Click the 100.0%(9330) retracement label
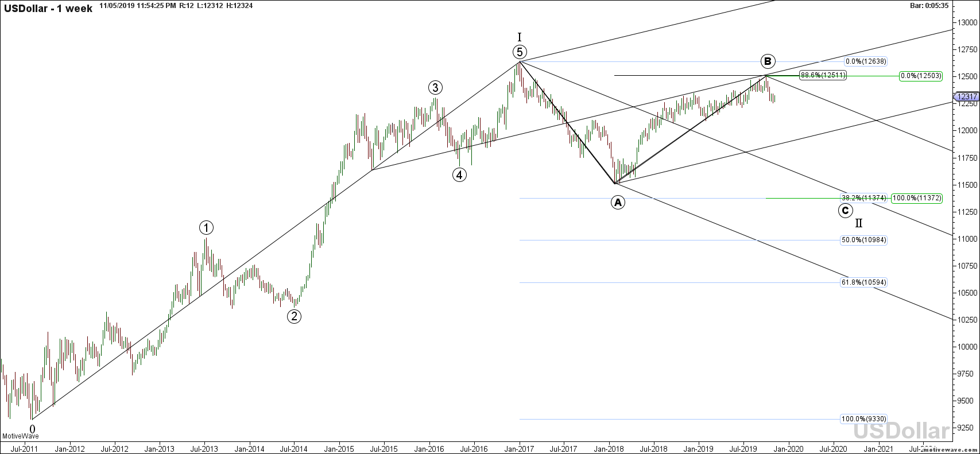The width and height of the screenshot is (980, 454). pos(864,419)
